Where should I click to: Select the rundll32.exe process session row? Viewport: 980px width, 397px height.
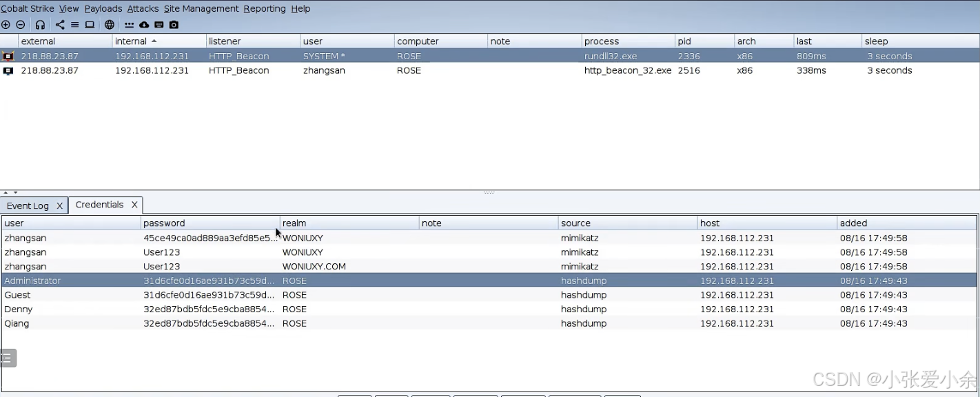pos(489,57)
